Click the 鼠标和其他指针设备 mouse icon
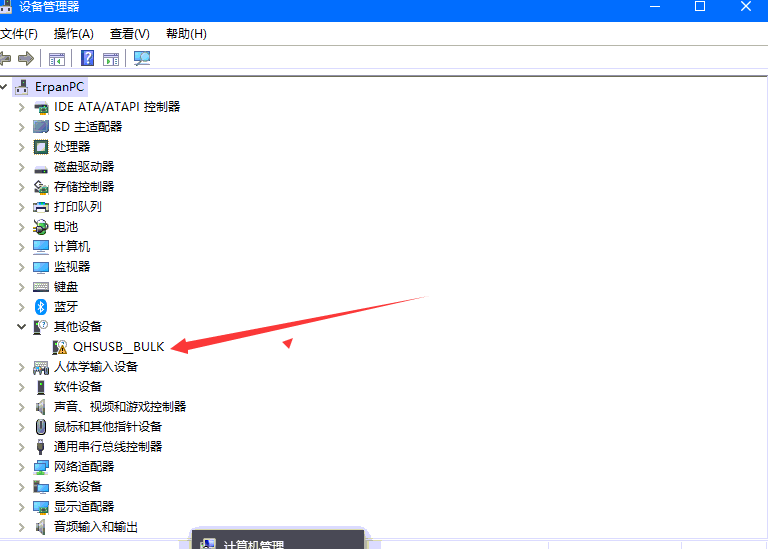Screen dimensions: 768x549 point(41,427)
